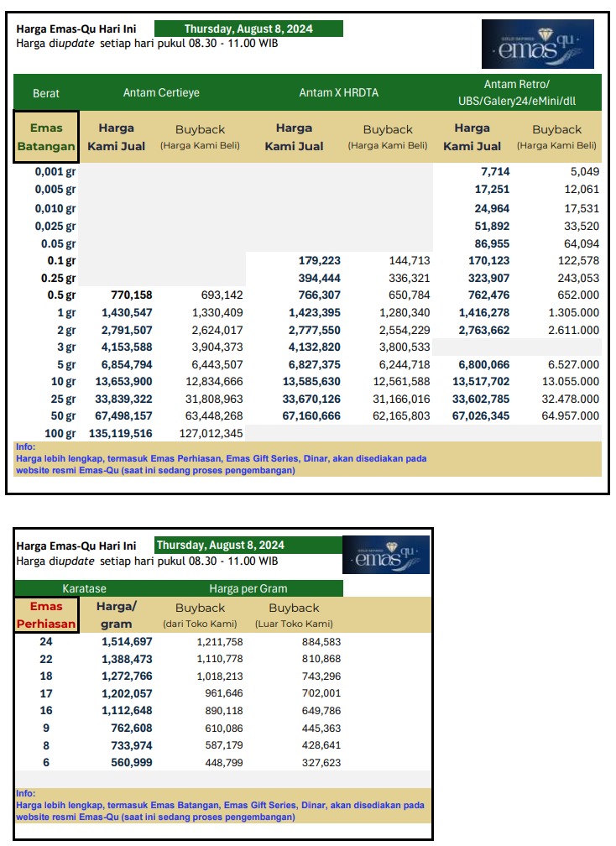Select the 0.25 gr row label
The height and width of the screenshot is (846, 616).
click(x=58, y=279)
